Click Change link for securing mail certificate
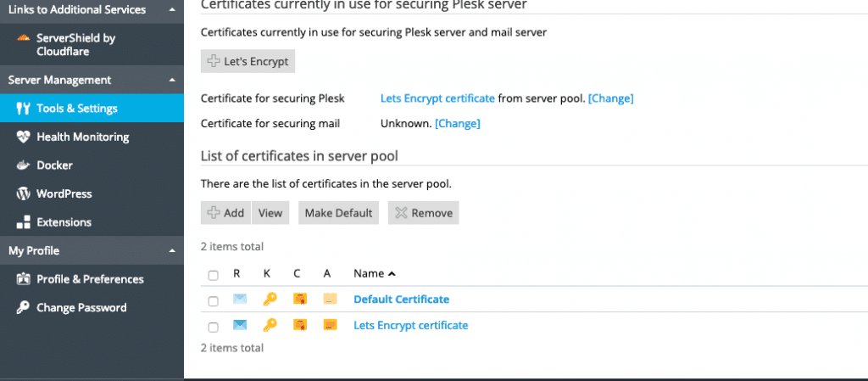The height and width of the screenshot is (381, 868). [457, 124]
